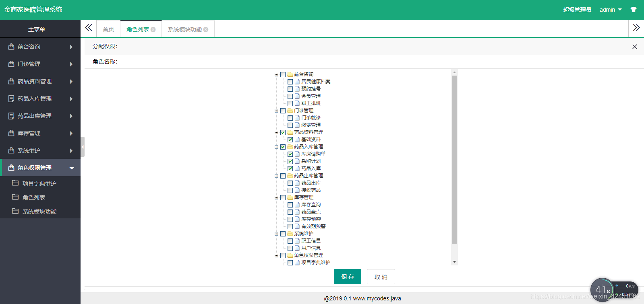
Task: Open 系统模块功能 in the sidebar submenu
Action: 40,211
